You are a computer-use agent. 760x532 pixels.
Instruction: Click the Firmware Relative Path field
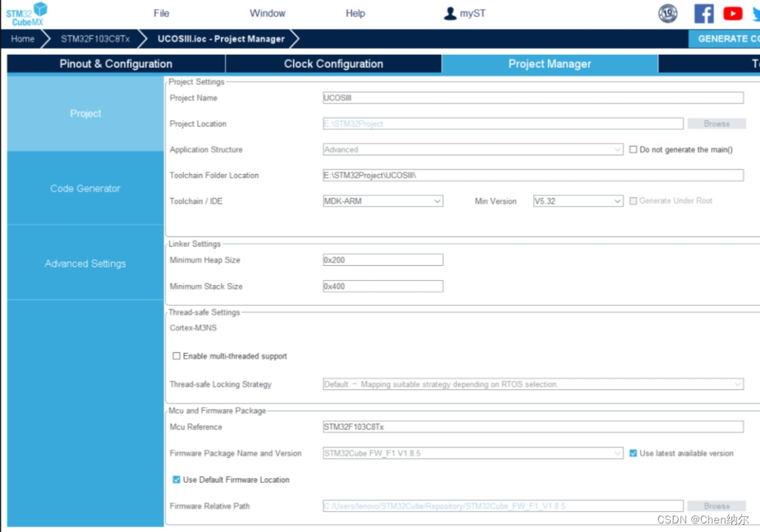503,506
